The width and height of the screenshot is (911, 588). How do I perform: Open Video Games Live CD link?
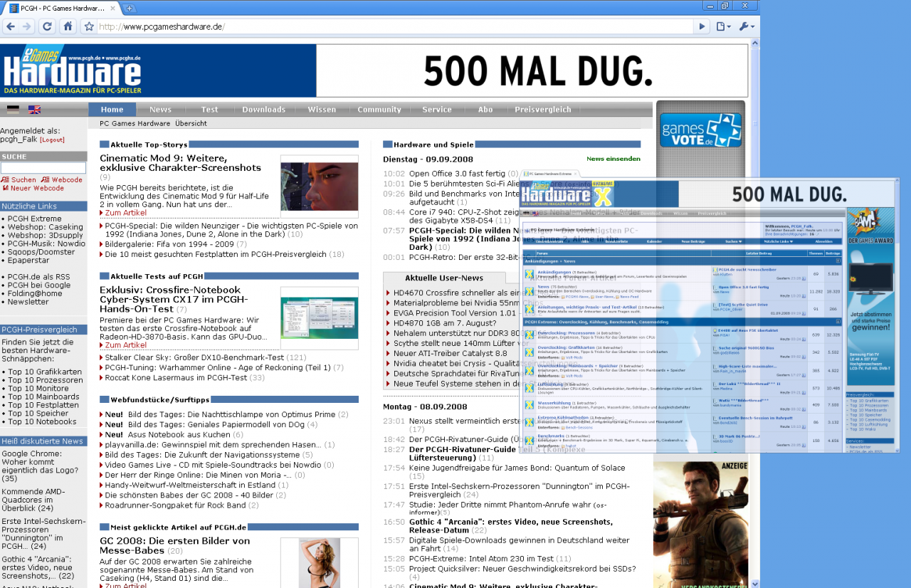(212, 465)
